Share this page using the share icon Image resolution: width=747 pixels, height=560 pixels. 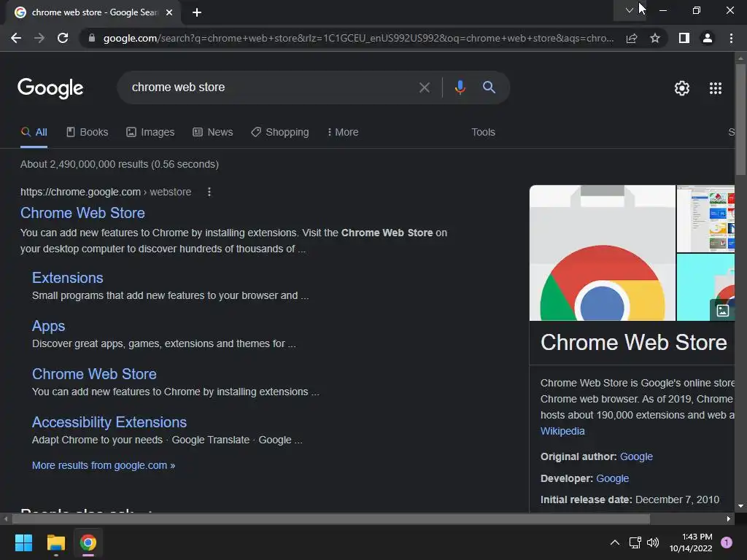coord(632,38)
